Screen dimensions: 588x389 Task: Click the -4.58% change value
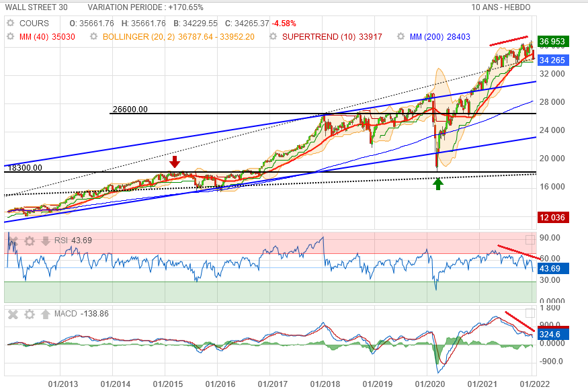[284, 24]
